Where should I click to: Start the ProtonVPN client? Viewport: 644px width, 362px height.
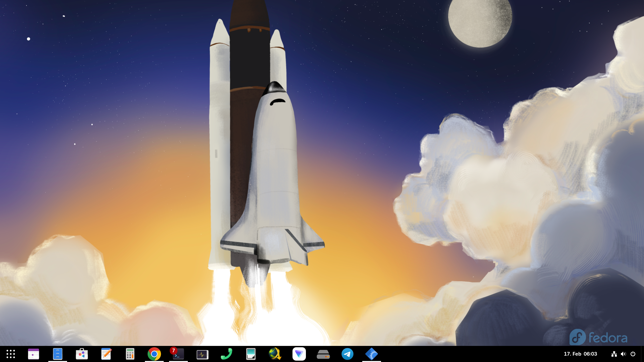[x=299, y=354]
